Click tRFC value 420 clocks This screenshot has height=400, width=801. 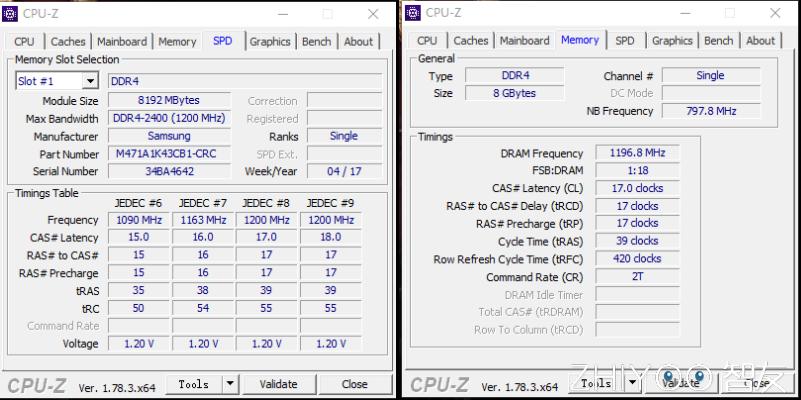[637, 258]
